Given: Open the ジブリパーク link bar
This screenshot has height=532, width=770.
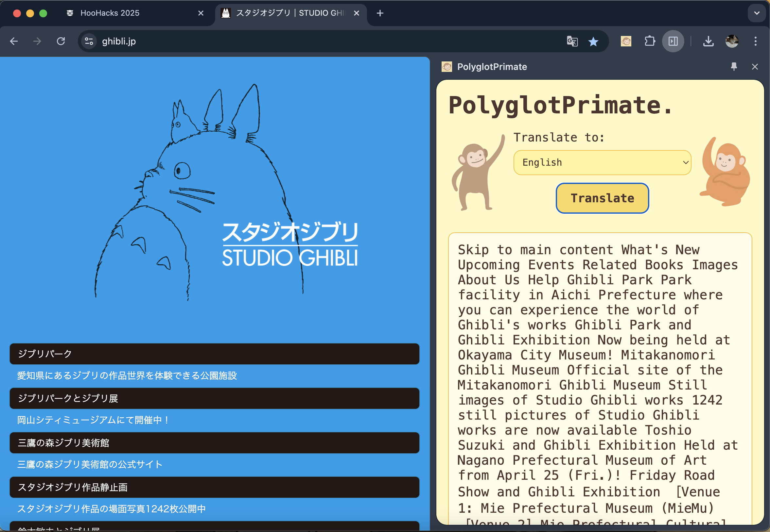Looking at the screenshot, I should pos(214,354).
